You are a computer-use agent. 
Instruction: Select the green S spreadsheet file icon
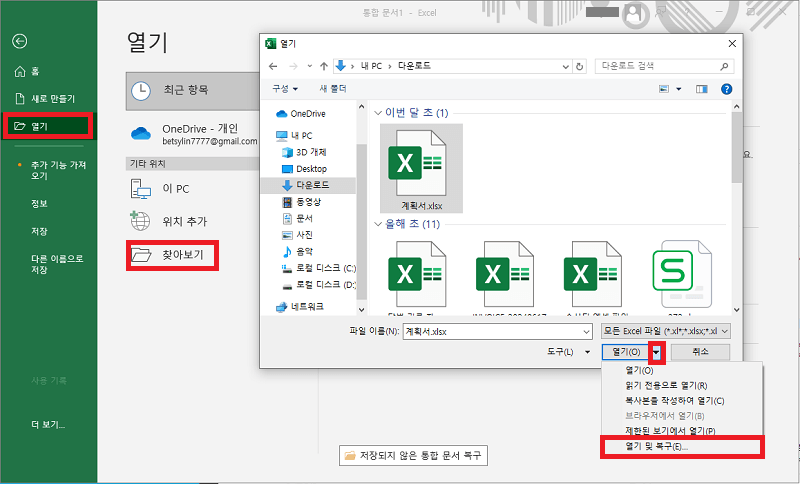[x=682, y=273]
